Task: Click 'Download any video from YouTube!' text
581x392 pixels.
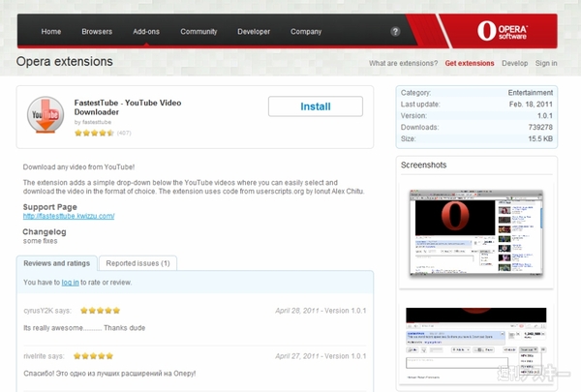Action: pyautogui.click(x=78, y=167)
